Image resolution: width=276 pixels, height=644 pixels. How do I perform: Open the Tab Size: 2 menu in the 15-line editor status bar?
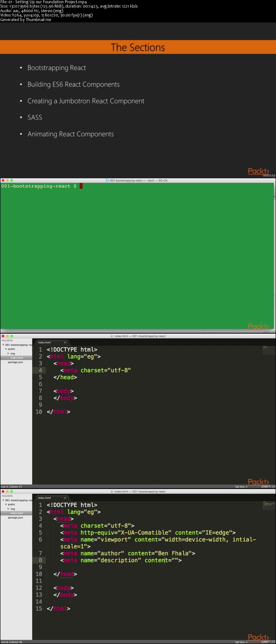pyautogui.click(x=241, y=642)
